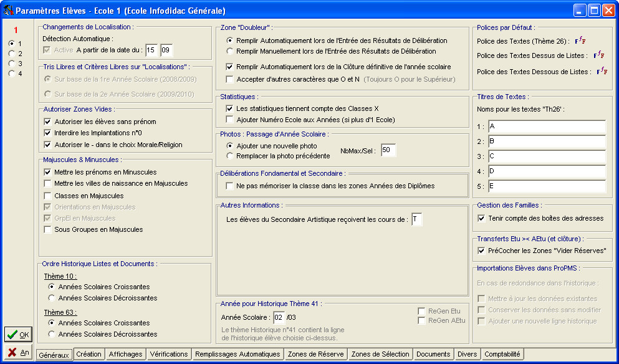Select 'Ajouter une nouvelle photo' radio

point(229,146)
